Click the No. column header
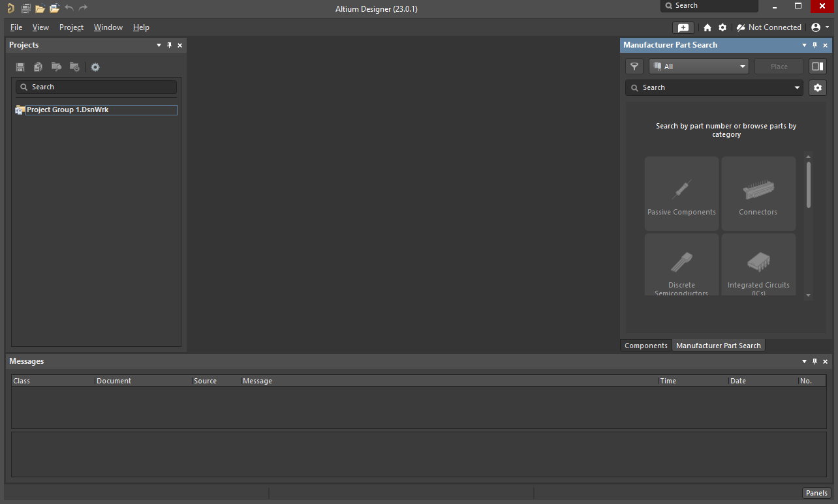 (811, 381)
